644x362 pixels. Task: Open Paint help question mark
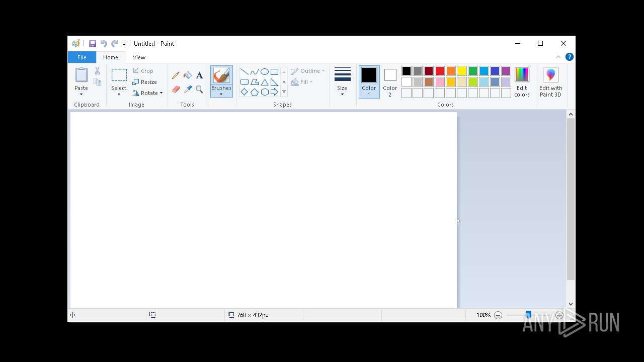click(569, 57)
